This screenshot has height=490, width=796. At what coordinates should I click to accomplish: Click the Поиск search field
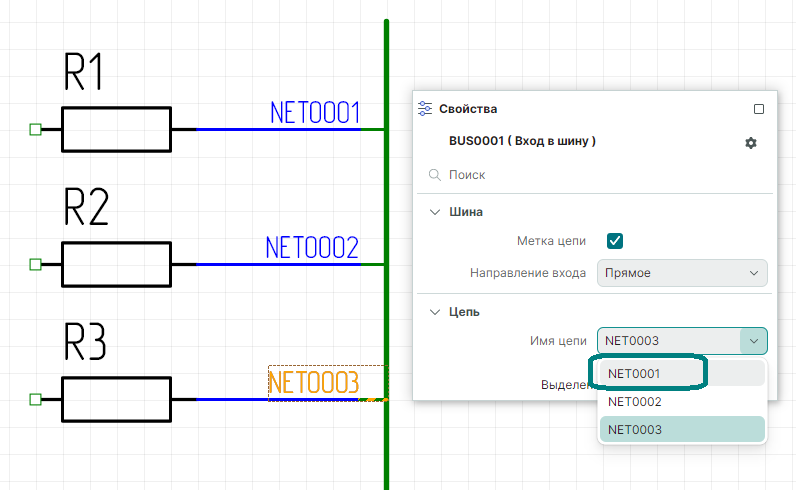(600, 175)
